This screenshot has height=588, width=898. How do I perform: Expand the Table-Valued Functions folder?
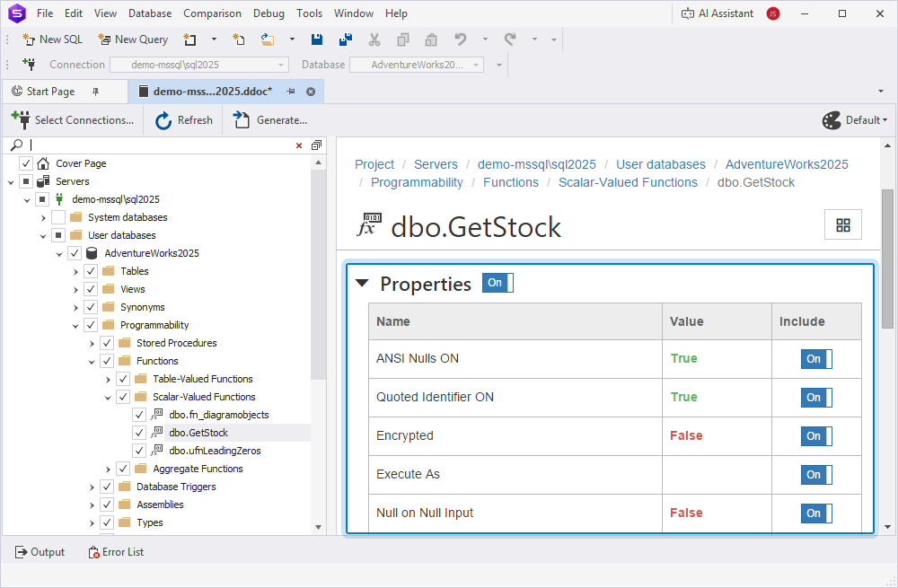click(108, 379)
